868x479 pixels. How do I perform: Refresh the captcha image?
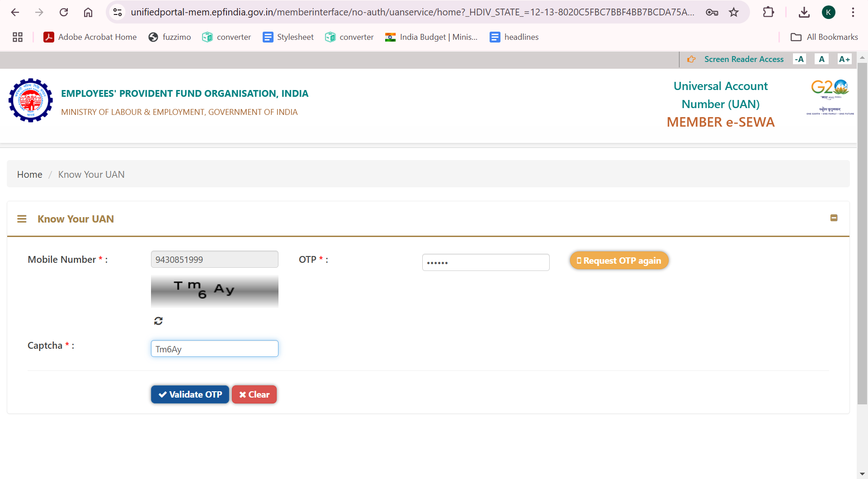pyautogui.click(x=158, y=320)
